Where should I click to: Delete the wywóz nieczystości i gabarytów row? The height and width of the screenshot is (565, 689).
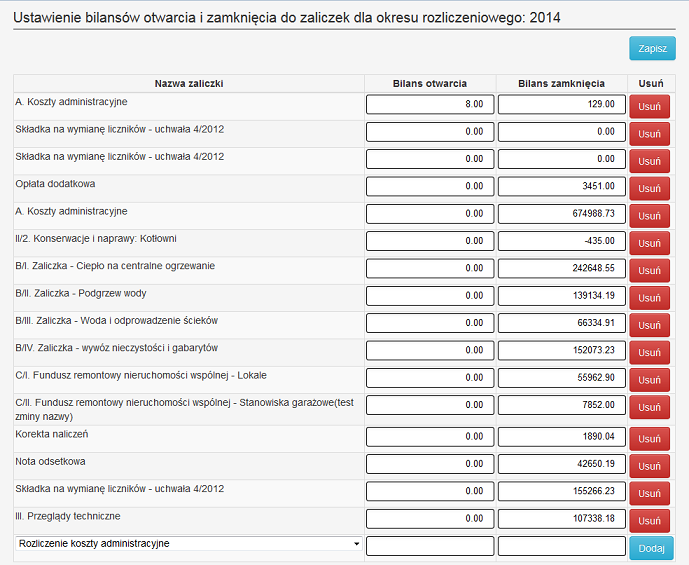pos(649,352)
